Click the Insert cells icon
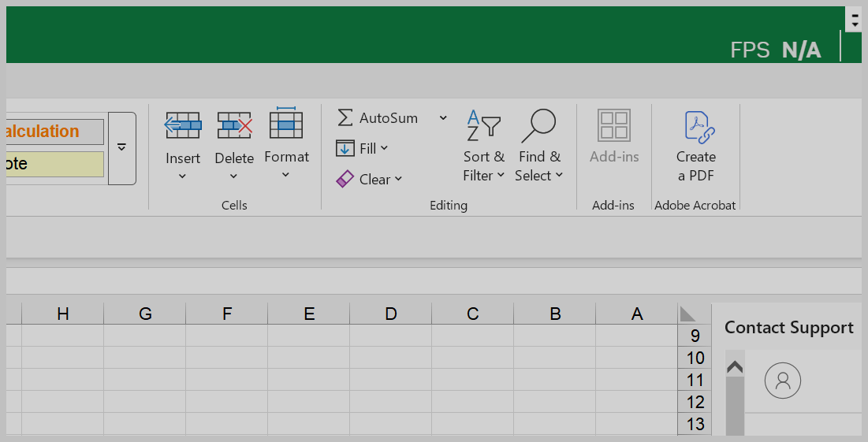Screen dimensions: 868x442 (183, 125)
